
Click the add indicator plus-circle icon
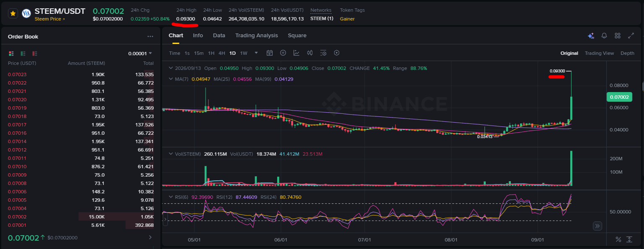click(283, 53)
